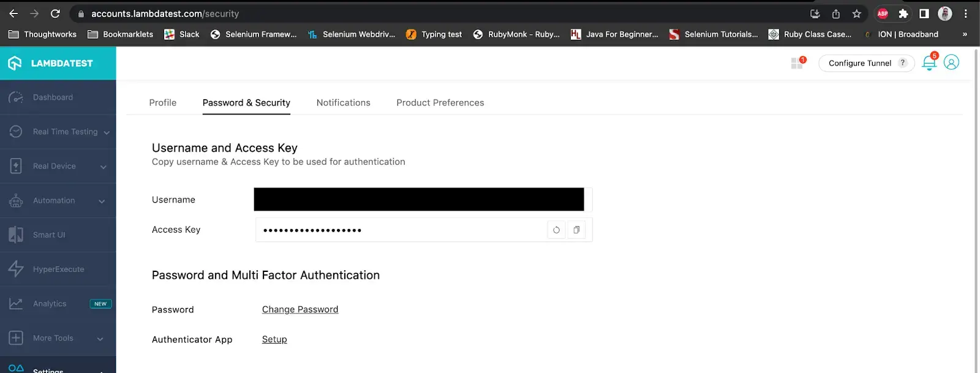Switch to the Profile tab
980x373 pixels.
163,103
